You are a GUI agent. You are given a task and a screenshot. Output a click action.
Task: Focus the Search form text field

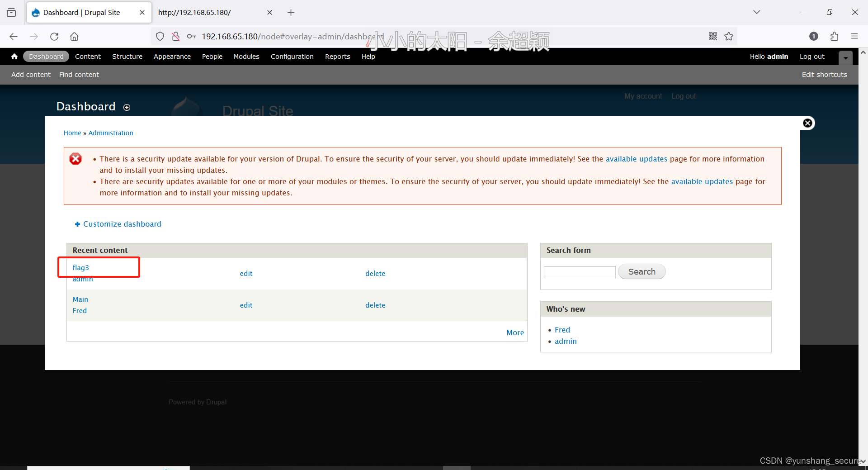coord(580,272)
